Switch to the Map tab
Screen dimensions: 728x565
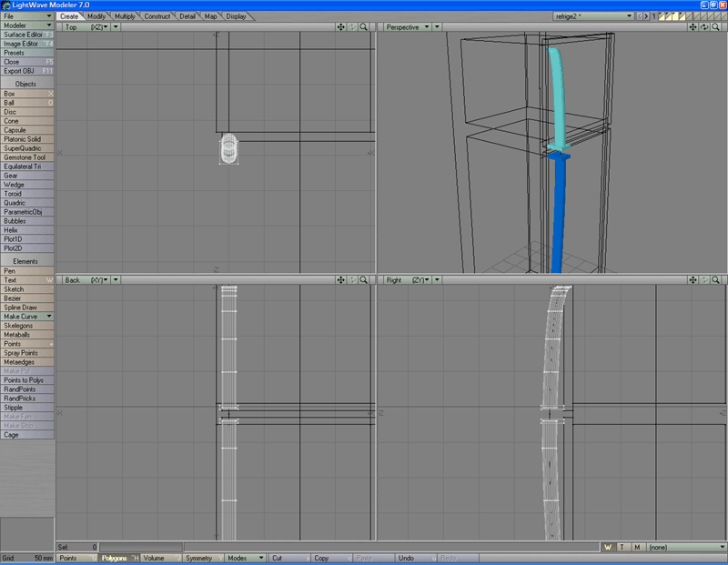pyautogui.click(x=211, y=16)
